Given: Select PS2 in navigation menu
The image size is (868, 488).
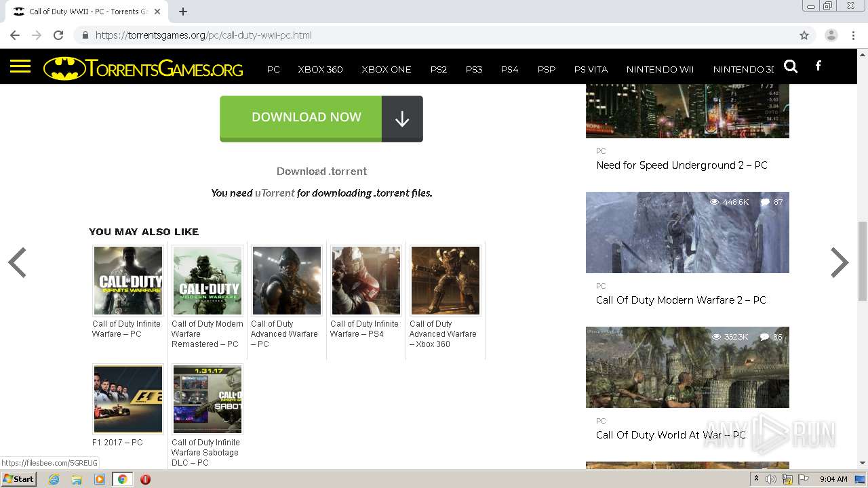Looking at the screenshot, I should 439,69.
